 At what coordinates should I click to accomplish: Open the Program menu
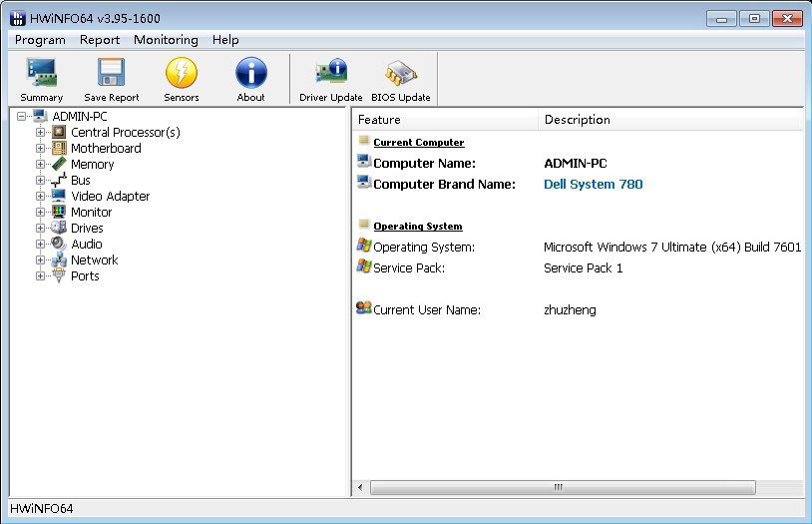point(40,40)
